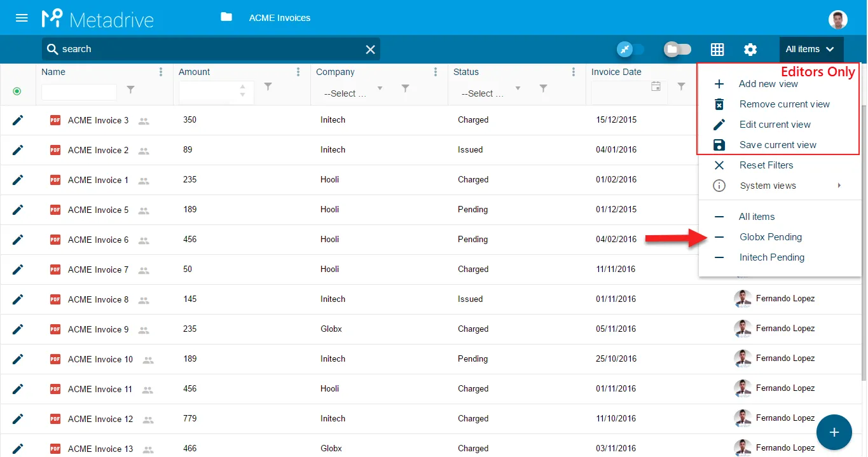868x457 pixels.
Task: Choose Add new view
Action: pyautogui.click(x=768, y=84)
